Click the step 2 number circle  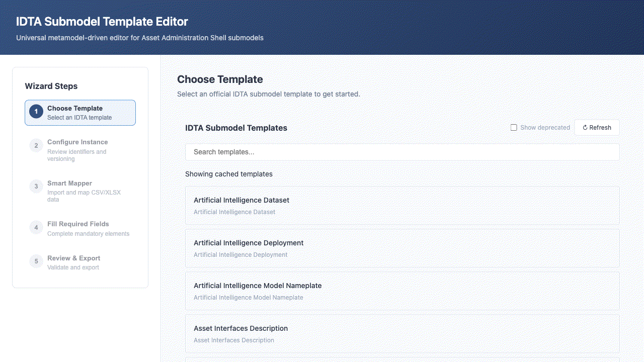(x=36, y=146)
